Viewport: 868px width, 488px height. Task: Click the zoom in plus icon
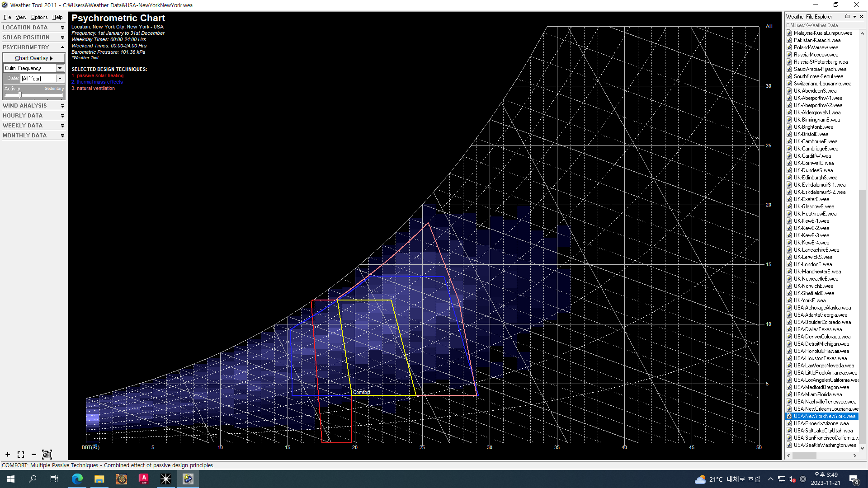[x=8, y=455]
